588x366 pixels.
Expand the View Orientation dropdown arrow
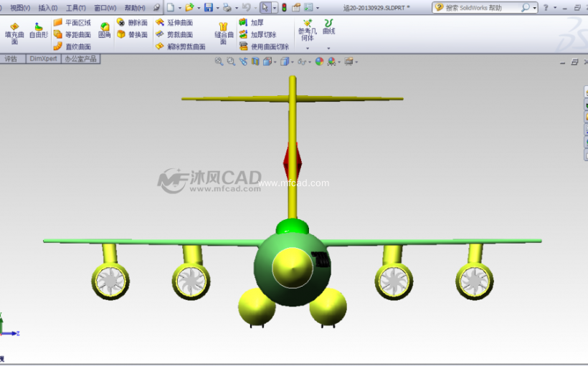pos(275,62)
